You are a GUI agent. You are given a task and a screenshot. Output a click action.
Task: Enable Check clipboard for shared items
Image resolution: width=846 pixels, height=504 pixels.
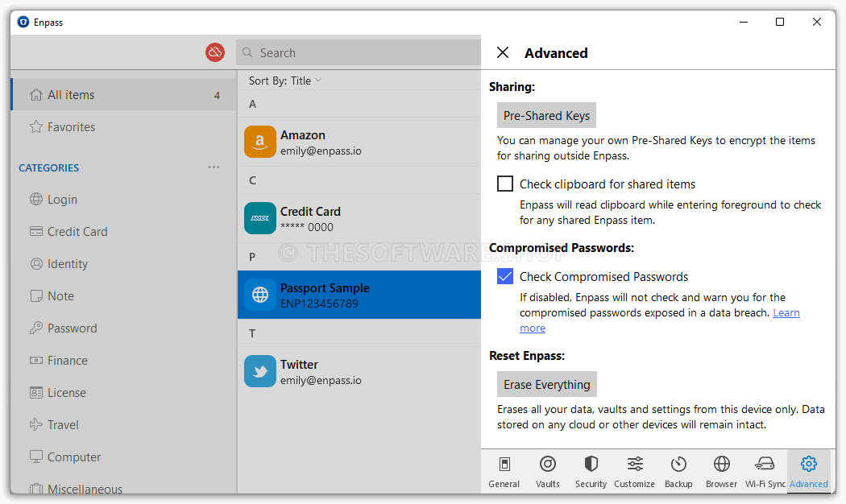click(505, 184)
